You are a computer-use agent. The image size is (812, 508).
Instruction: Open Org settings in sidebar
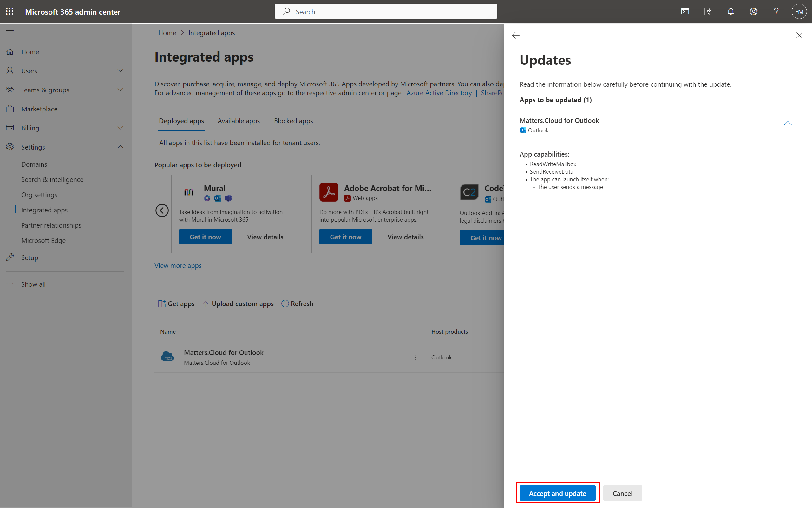(x=39, y=195)
